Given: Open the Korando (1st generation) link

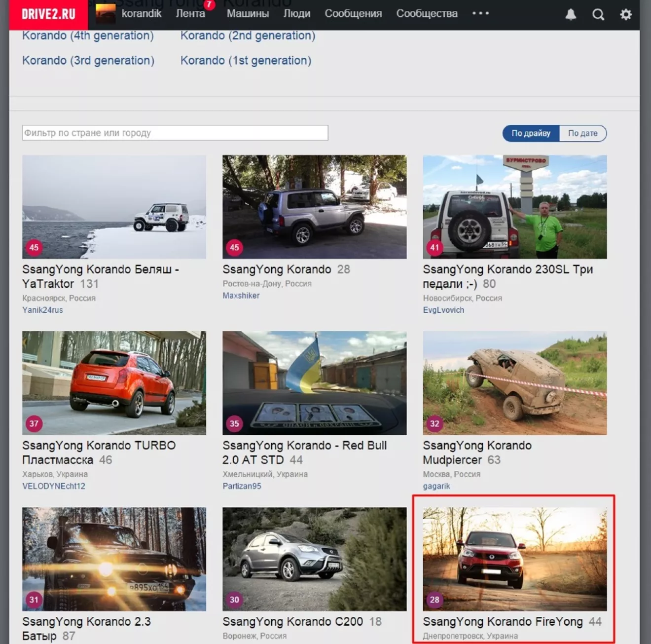Looking at the screenshot, I should coord(246,61).
